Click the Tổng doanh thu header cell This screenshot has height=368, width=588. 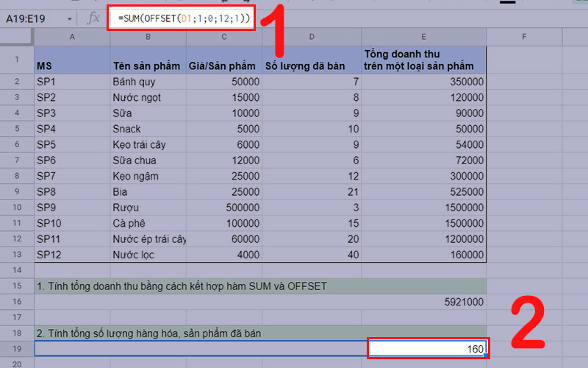tap(424, 60)
